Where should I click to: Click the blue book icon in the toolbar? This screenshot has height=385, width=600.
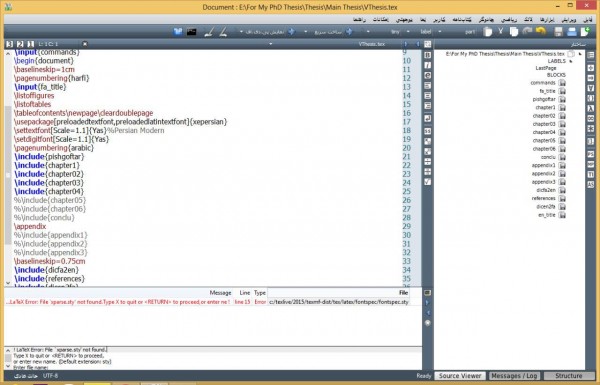178,31
